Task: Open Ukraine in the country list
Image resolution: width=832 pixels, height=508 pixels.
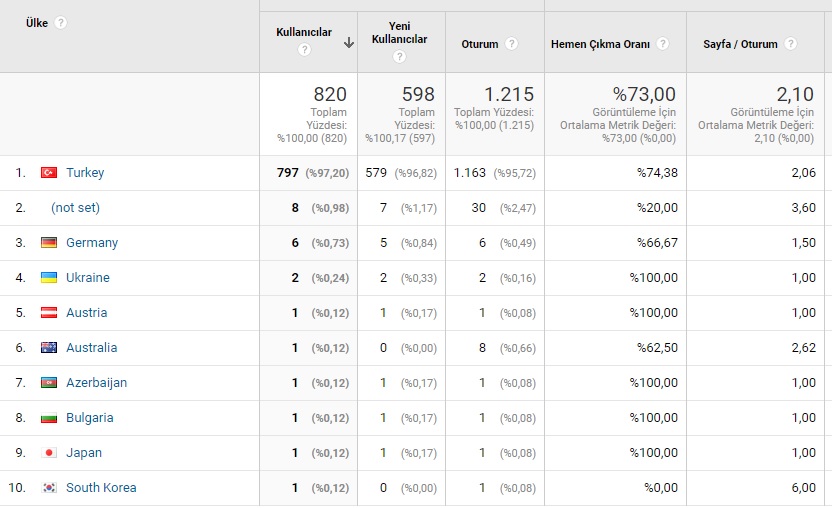Action: [88, 278]
